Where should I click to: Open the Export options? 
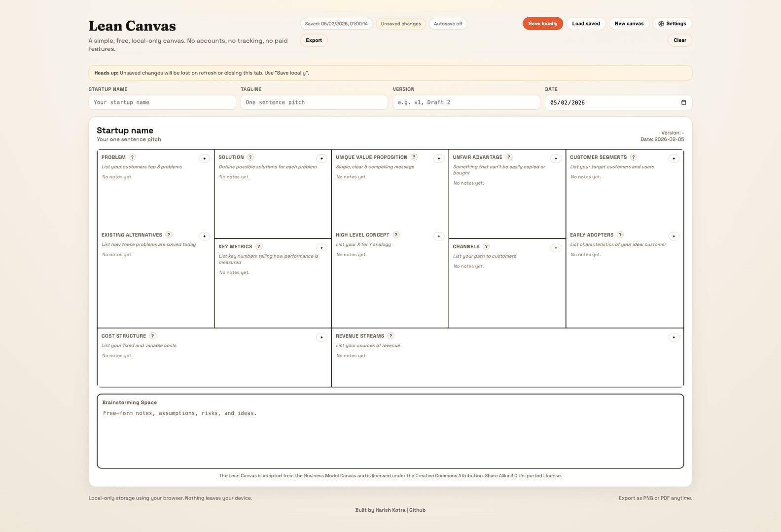(314, 40)
